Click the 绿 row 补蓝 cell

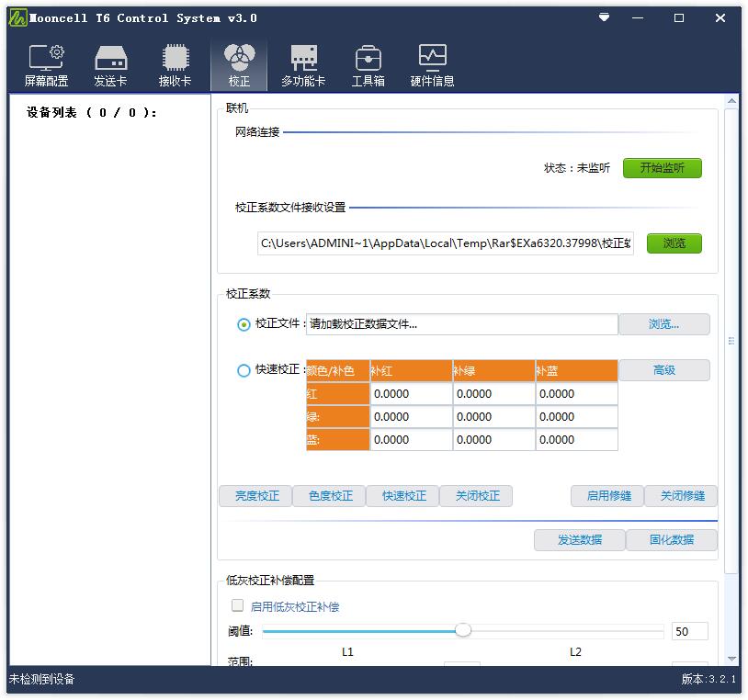[577, 417]
